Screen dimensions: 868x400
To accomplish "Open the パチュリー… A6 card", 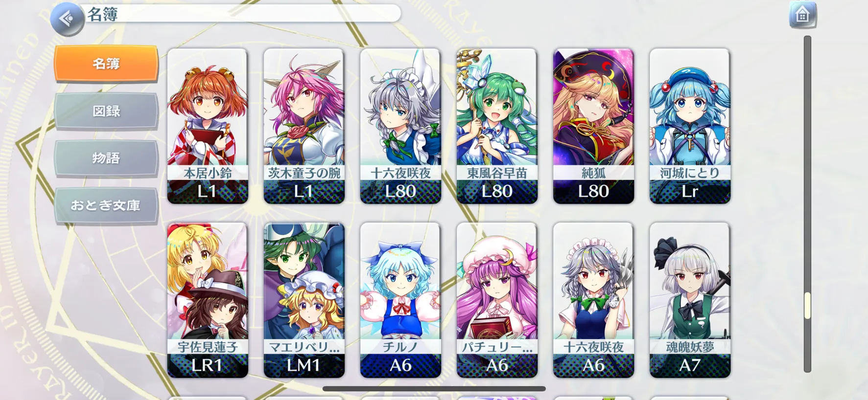I will [x=497, y=300].
